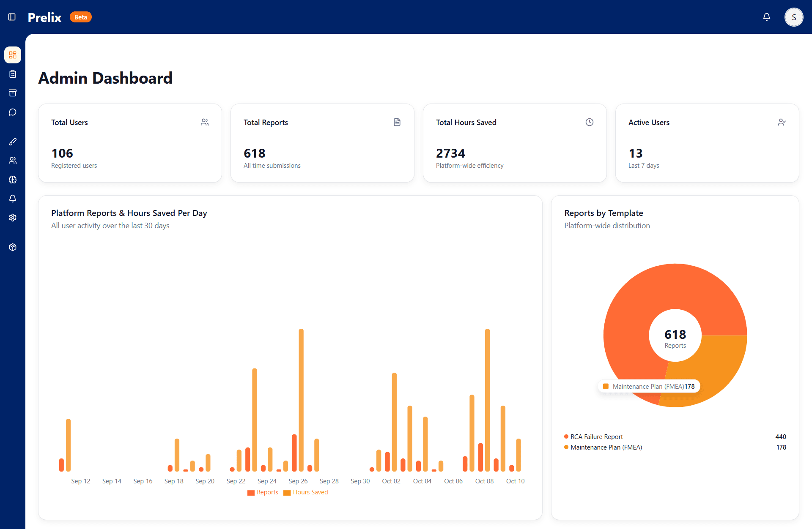
Task: Select the brain AI icon in sidebar
Action: click(x=13, y=180)
